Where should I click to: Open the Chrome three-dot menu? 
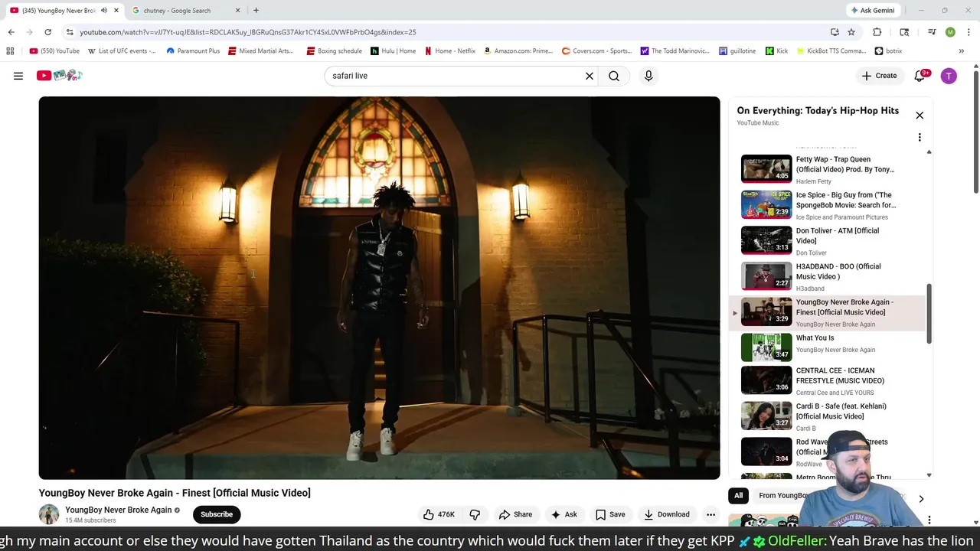point(969,32)
